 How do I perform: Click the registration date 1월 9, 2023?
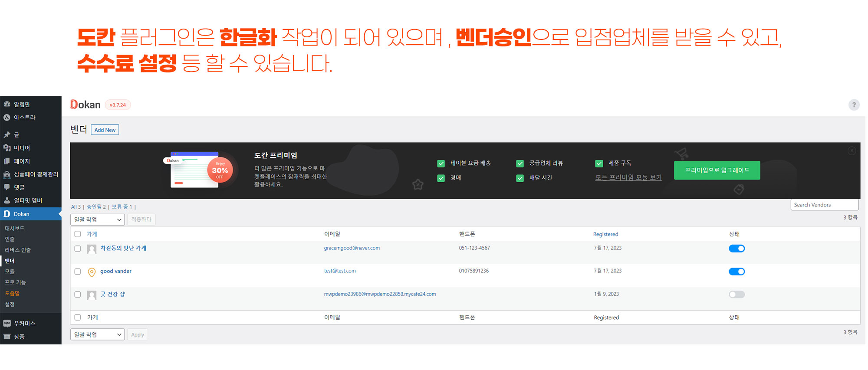[x=606, y=294]
